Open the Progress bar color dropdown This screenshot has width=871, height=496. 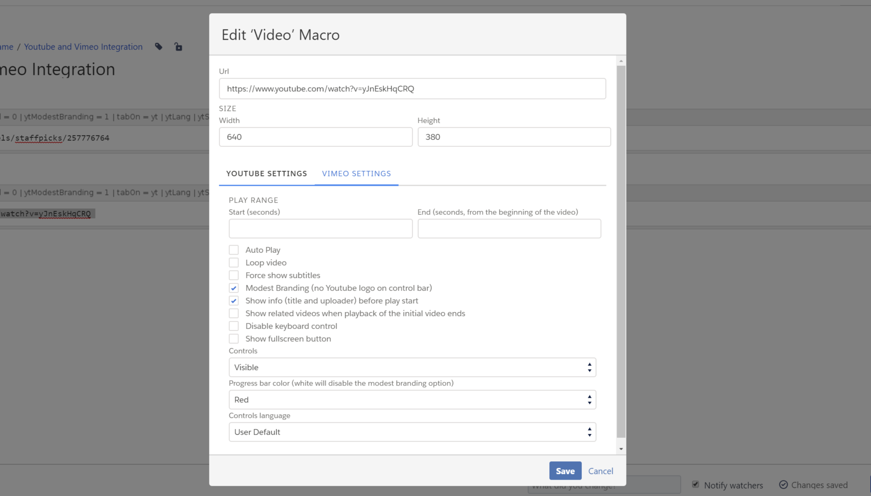coord(412,400)
